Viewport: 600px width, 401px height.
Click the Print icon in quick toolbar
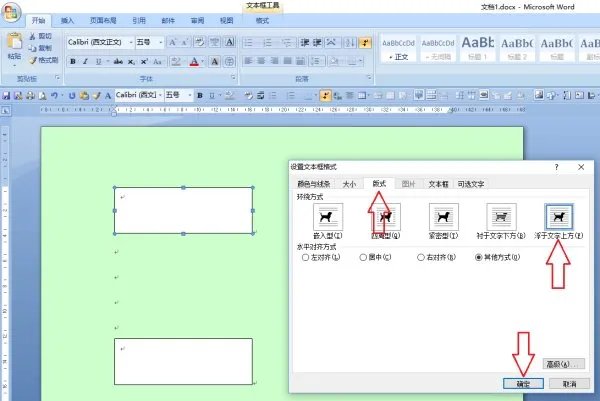[x=30, y=95]
